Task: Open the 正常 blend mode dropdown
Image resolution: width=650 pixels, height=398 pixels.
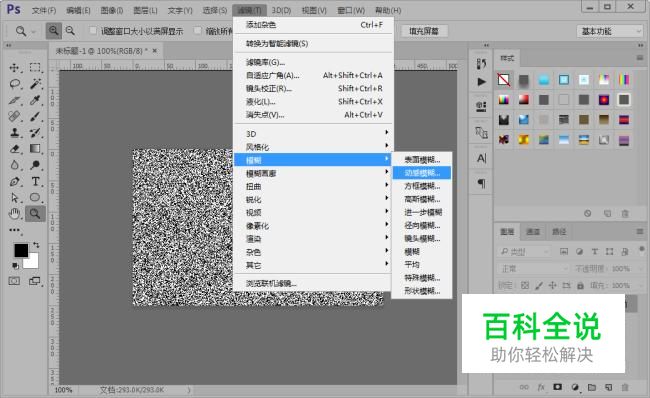Action: pos(534,269)
